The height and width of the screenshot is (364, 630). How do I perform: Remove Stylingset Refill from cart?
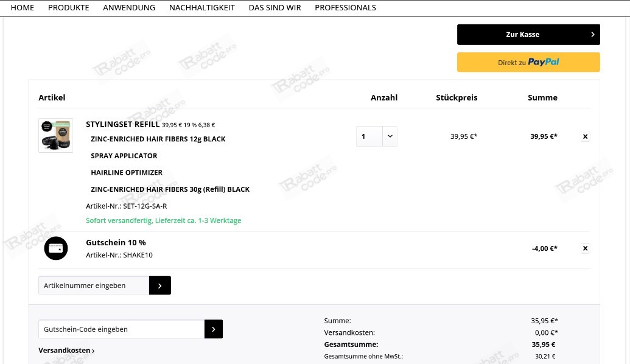pos(585,136)
